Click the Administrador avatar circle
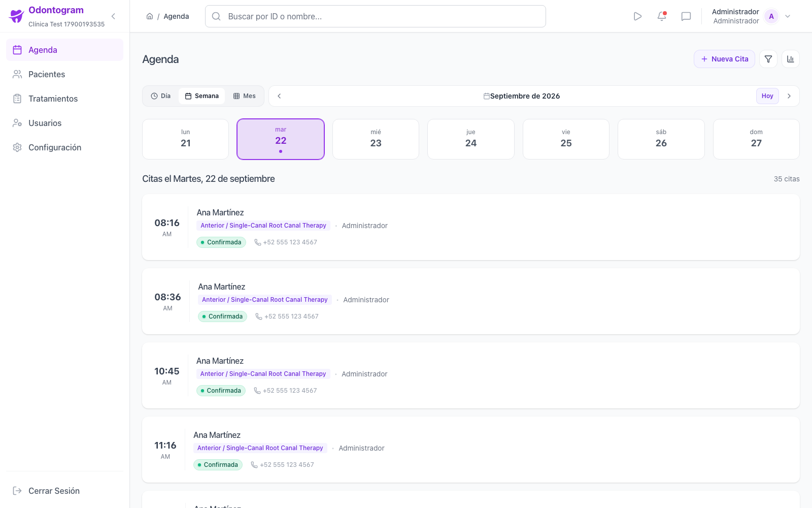The width and height of the screenshot is (812, 508). (771, 16)
